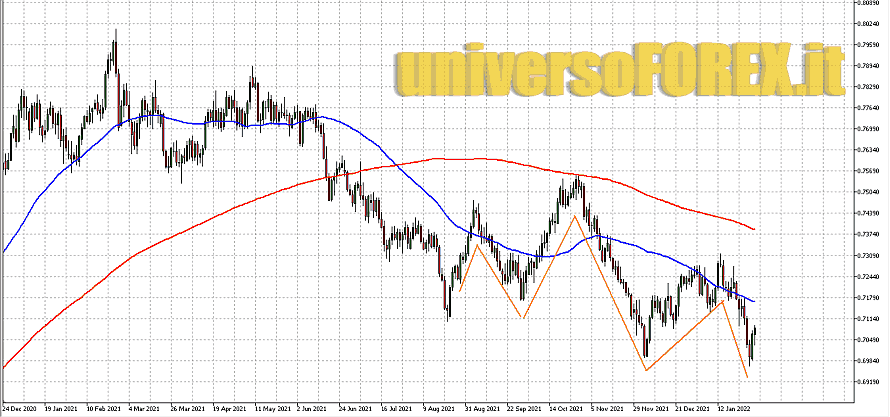Click the 24 Dec 2020 date label
Screen dimensions: 890x417
(x=21, y=408)
